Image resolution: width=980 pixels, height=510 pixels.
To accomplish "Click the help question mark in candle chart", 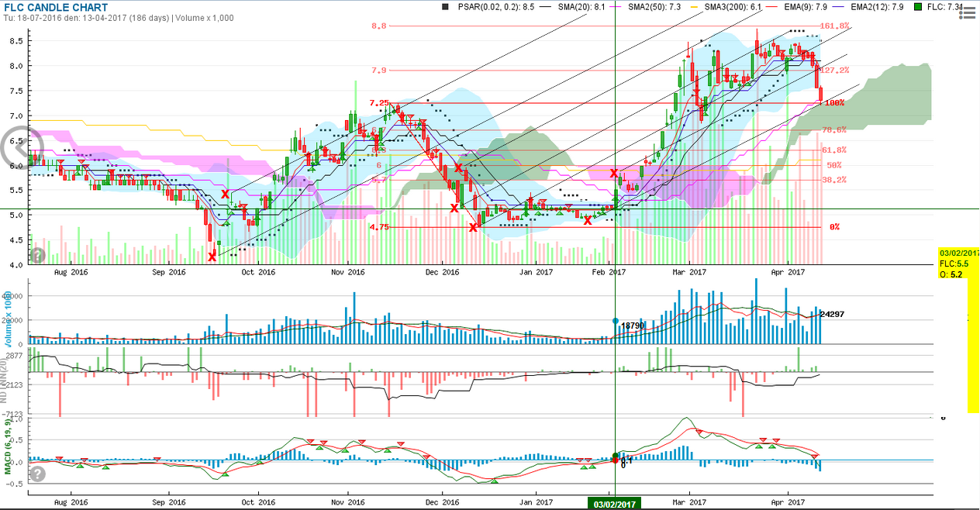I will coord(36,255).
